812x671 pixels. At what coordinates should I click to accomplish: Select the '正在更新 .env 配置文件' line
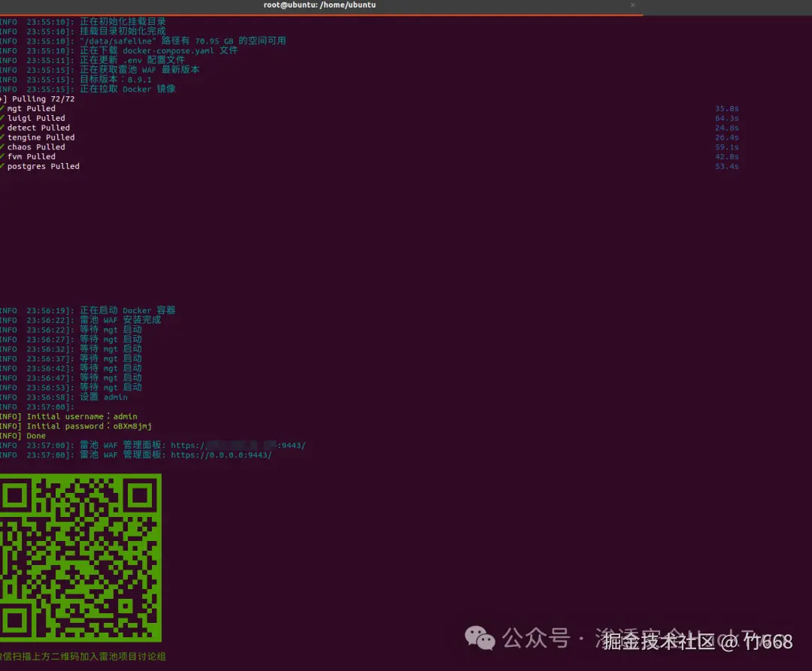tap(132, 60)
